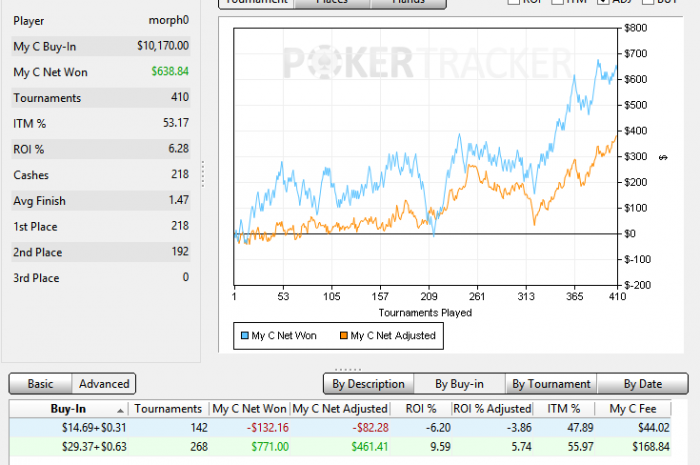
Task: Click the 142 tournaments count cell
Action: pyautogui.click(x=199, y=428)
